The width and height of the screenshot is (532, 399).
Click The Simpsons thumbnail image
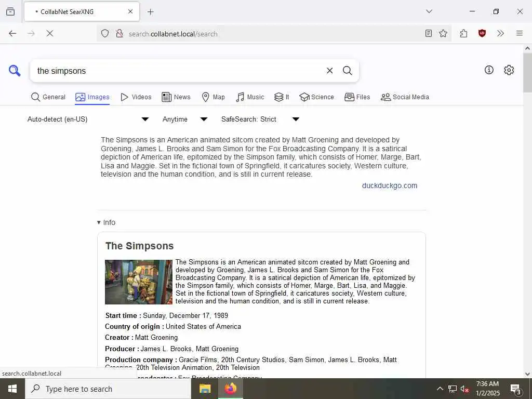138,282
